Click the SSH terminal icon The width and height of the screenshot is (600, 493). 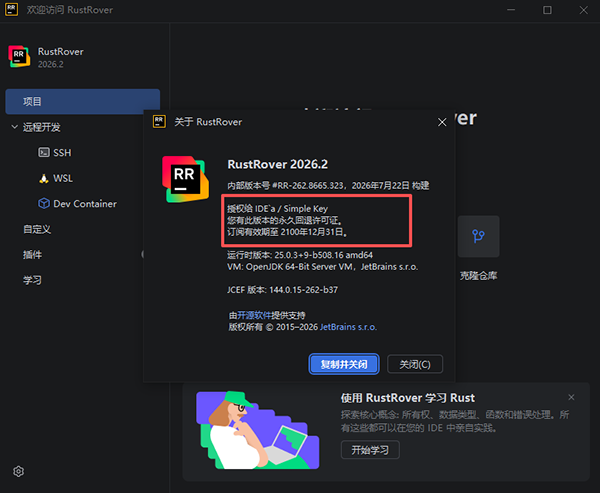(44, 152)
